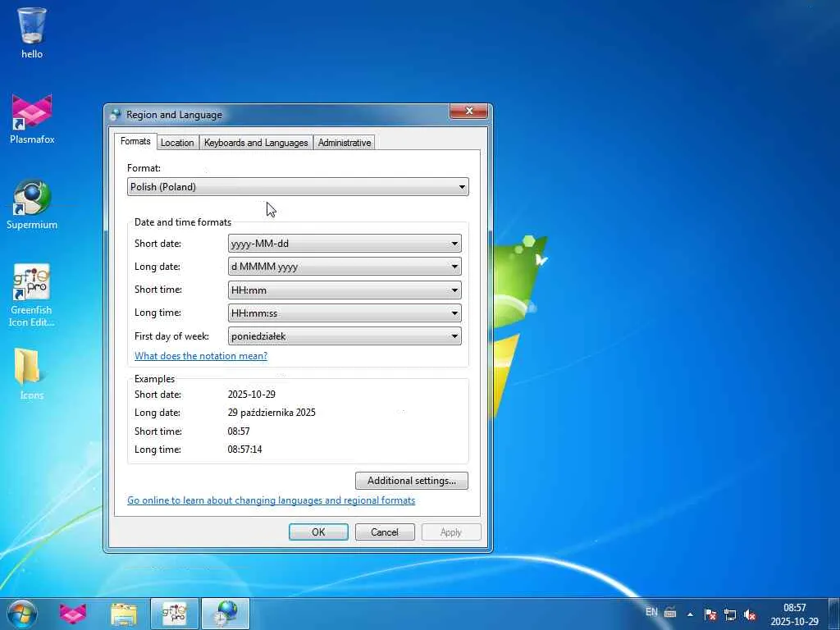The image size is (840, 630).
Task: Expand the First day of week dropdown
Action: (x=345, y=336)
